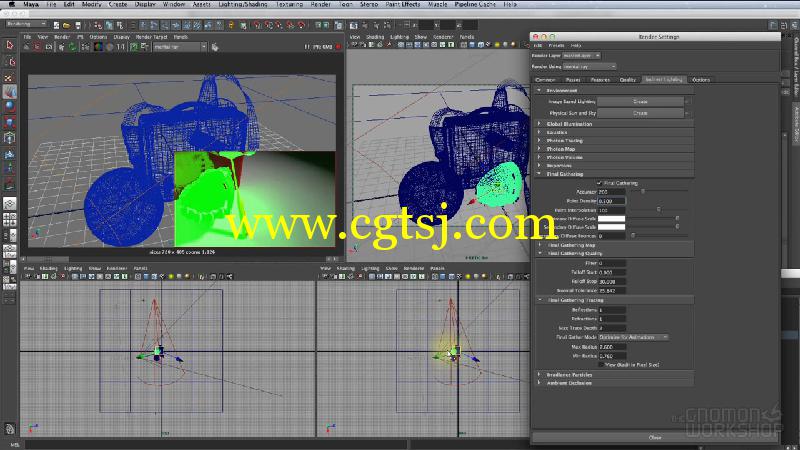This screenshot has width=800, height=450.
Task: Click the RGB channels display icon
Action: [98, 47]
